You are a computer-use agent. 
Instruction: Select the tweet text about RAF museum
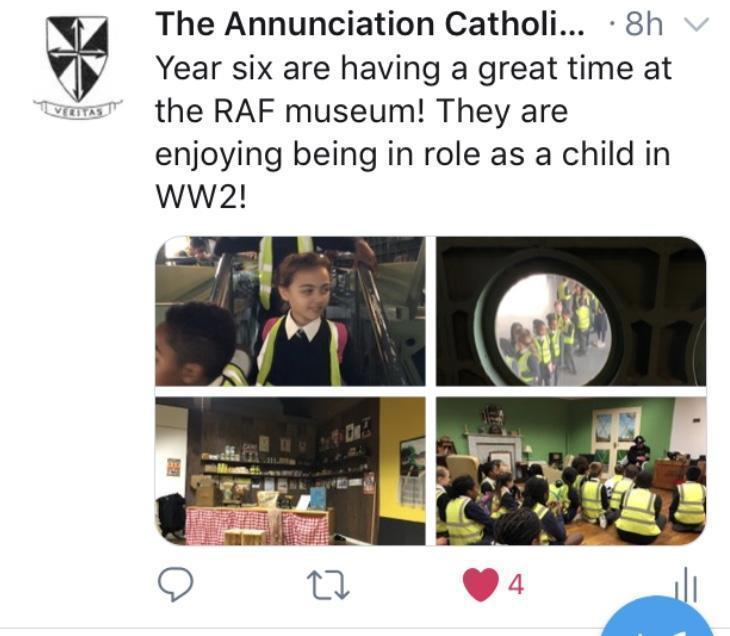(413, 133)
